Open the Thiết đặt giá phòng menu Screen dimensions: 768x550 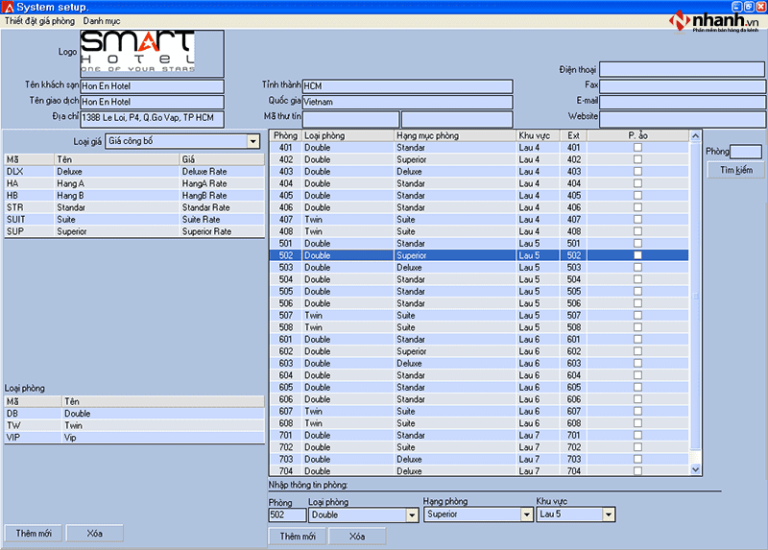[40, 21]
